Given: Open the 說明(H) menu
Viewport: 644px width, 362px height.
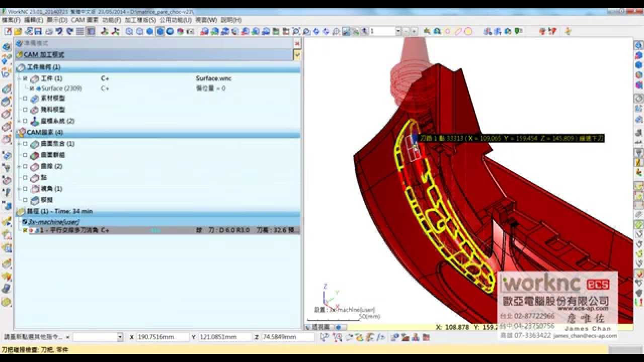Looking at the screenshot, I should (231, 20).
